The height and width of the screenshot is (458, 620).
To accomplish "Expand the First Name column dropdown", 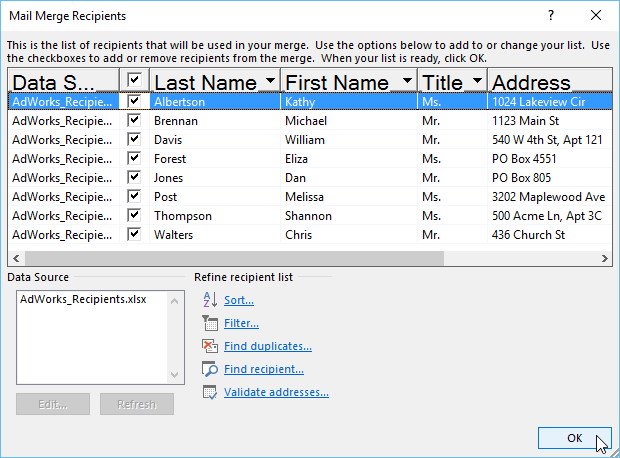I will point(407,81).
